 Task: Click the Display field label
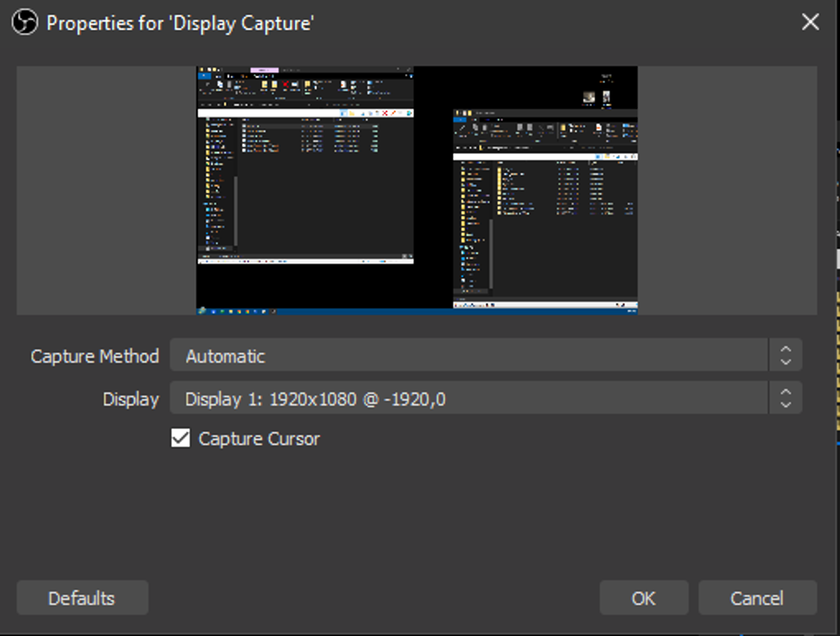tap(131, 399)
